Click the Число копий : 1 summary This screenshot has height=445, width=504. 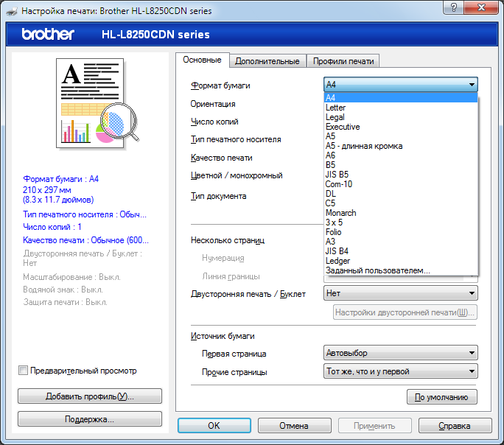[x=52, y=227]
